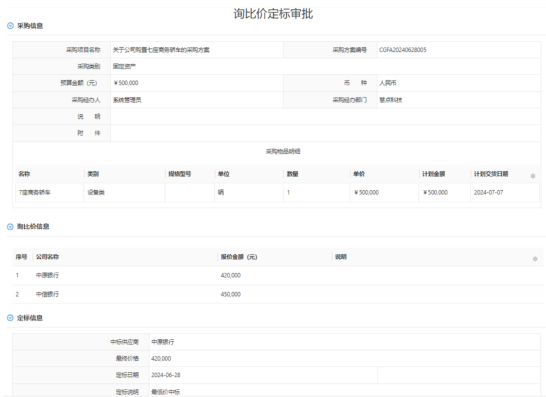Click the 中标供应商 field value
This screenshot has height=397, width=546.
(x=163, y=342)
